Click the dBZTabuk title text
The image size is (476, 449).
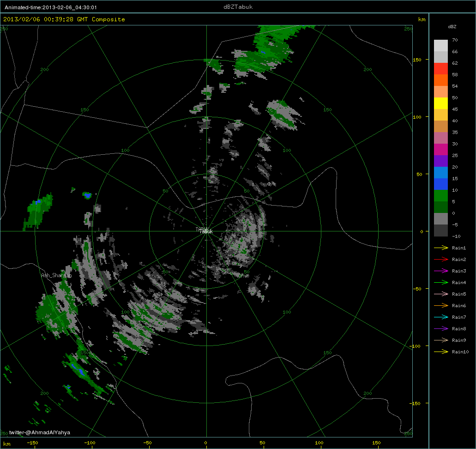(238, 6)
